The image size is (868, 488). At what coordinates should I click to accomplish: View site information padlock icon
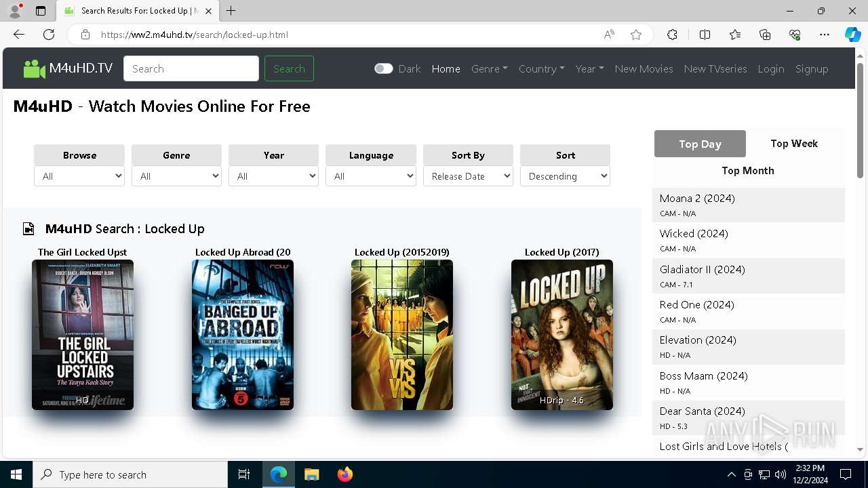click(85, 35)
